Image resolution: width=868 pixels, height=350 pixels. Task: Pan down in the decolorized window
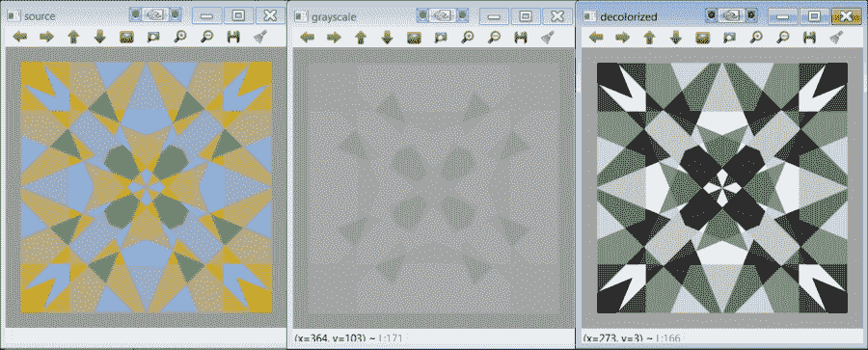[675, 37]
